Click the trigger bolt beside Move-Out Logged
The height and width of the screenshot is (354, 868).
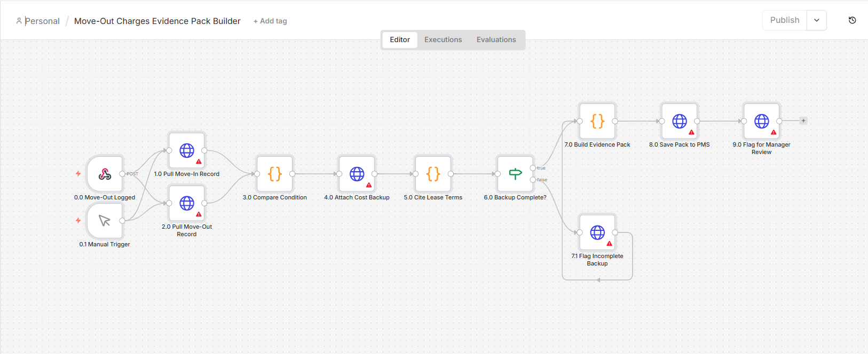78,173
